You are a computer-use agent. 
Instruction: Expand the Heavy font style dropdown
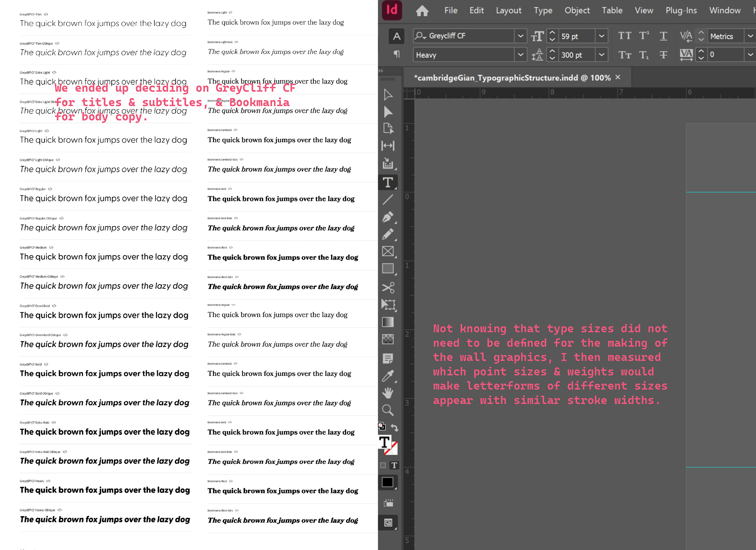click(521, 55)
